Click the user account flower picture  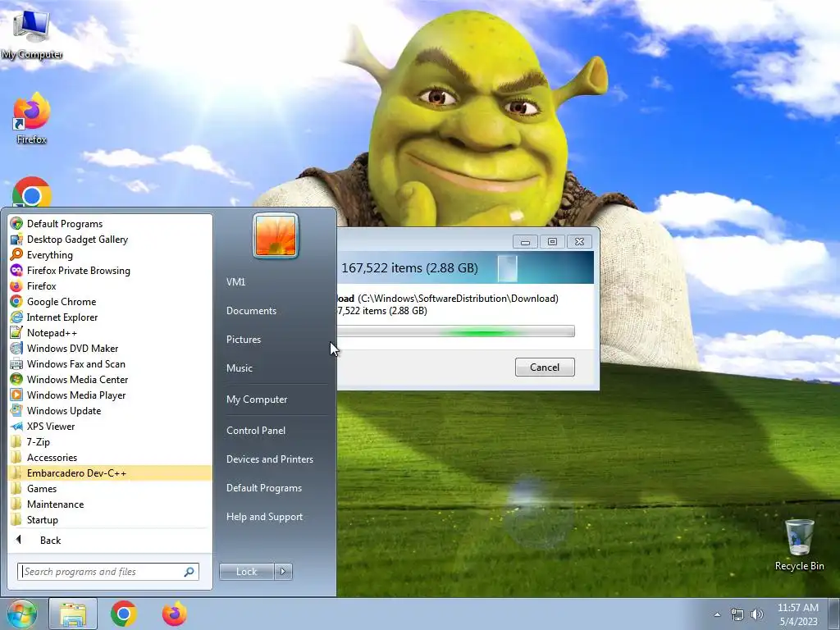click(276, 235)
